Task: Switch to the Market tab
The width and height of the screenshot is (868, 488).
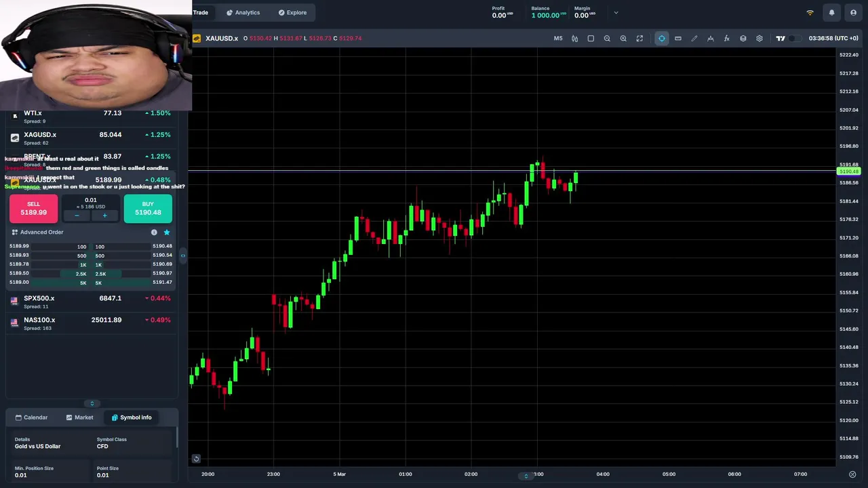Action: tap(79, 418)
